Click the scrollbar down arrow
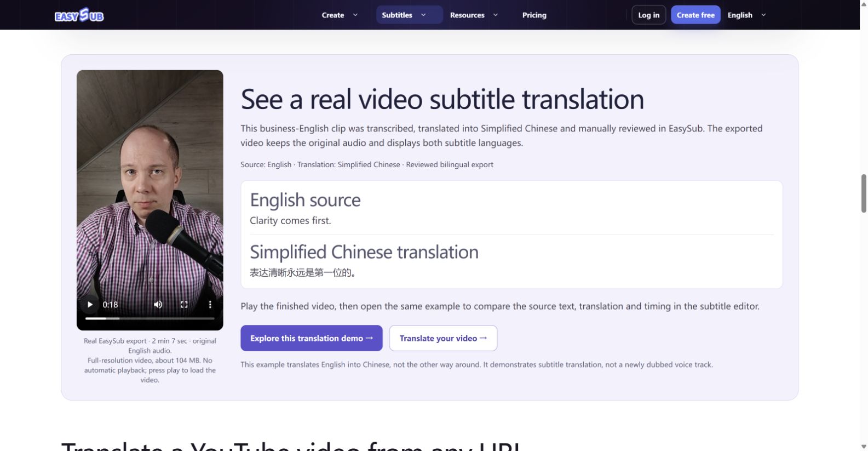868x451 pixels. point(864,446)
